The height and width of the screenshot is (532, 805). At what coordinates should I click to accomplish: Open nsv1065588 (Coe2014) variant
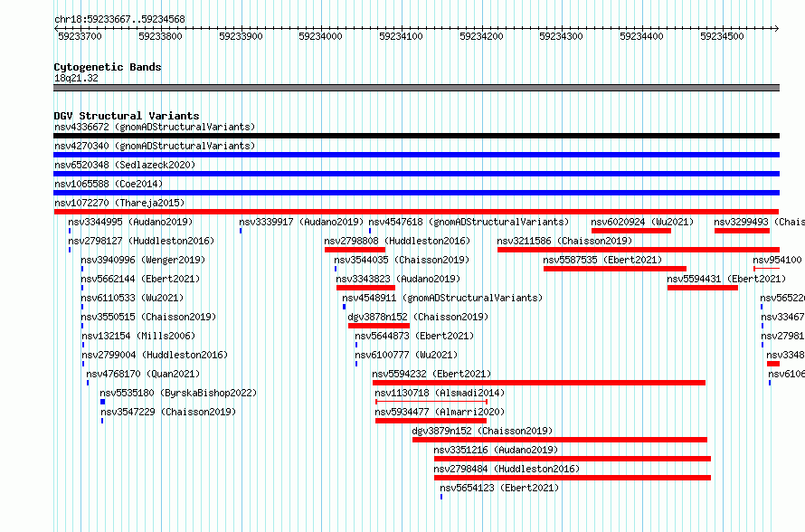click(x=109, y=184)
